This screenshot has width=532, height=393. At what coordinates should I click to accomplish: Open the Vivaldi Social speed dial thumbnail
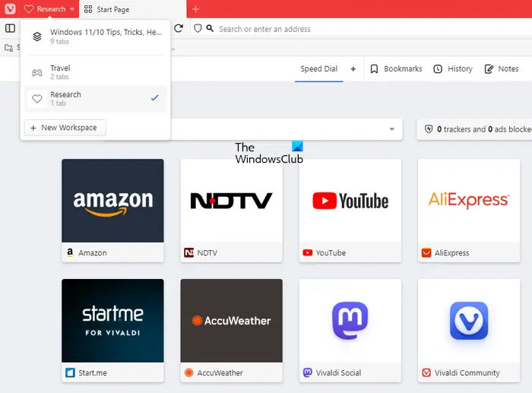click(350, 321)
